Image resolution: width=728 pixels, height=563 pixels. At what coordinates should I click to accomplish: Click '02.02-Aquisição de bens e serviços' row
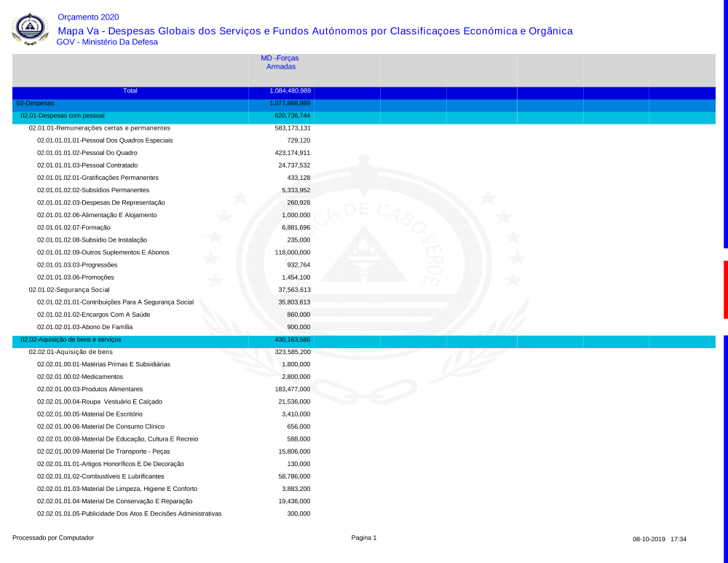(x=71, y=339)
